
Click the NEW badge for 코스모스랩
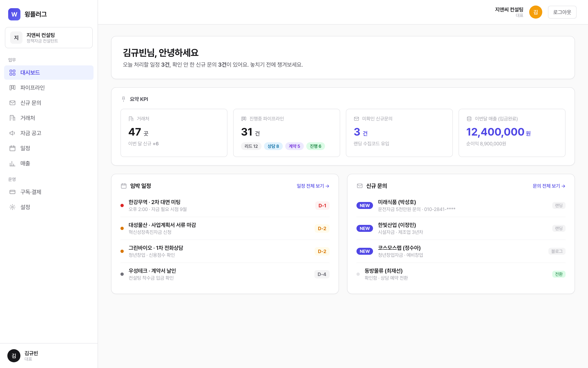click(365, 251)
